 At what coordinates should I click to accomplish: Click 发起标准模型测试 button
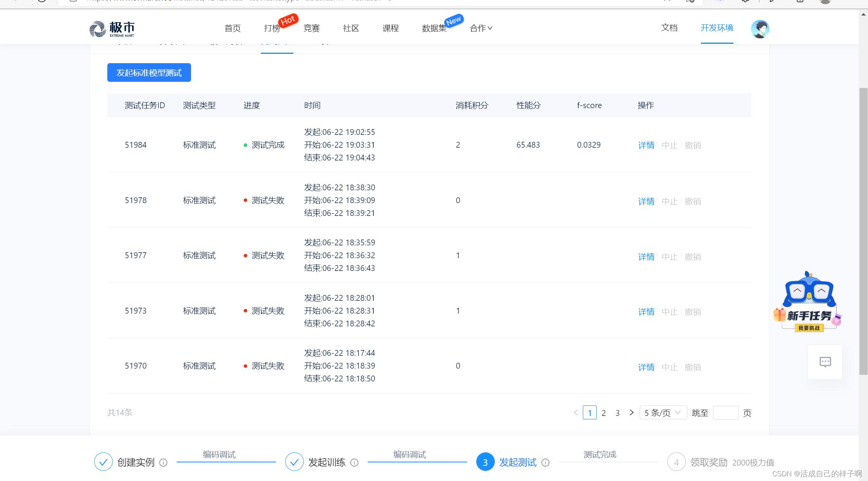pyautogui.click(x=149, y=72)
